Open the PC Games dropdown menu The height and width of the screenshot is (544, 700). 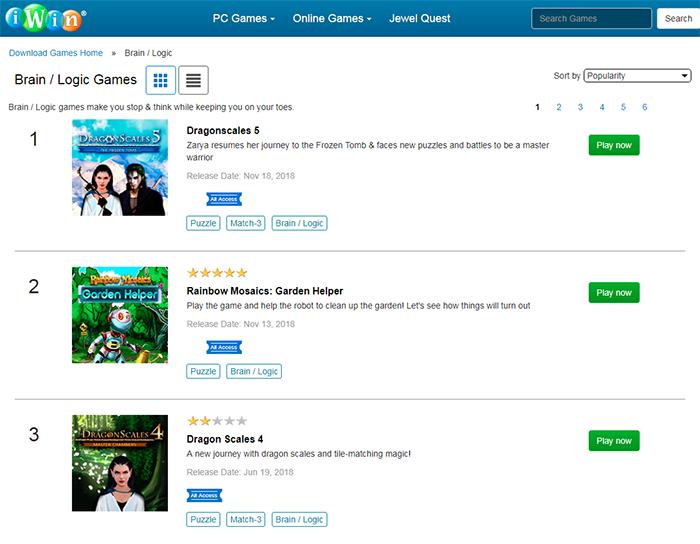pyautogui.click(x=244, y=18)
